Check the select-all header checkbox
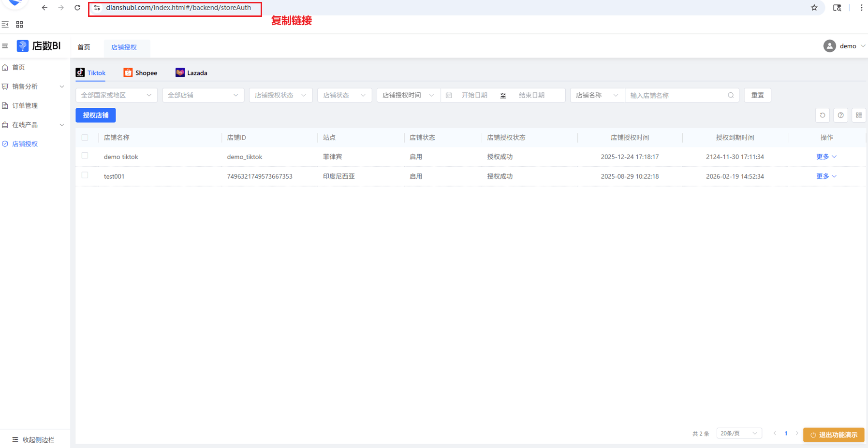Image resolution: width=868 pixels, height=448 pixels. pyautogui.click(x=85, y=138)
